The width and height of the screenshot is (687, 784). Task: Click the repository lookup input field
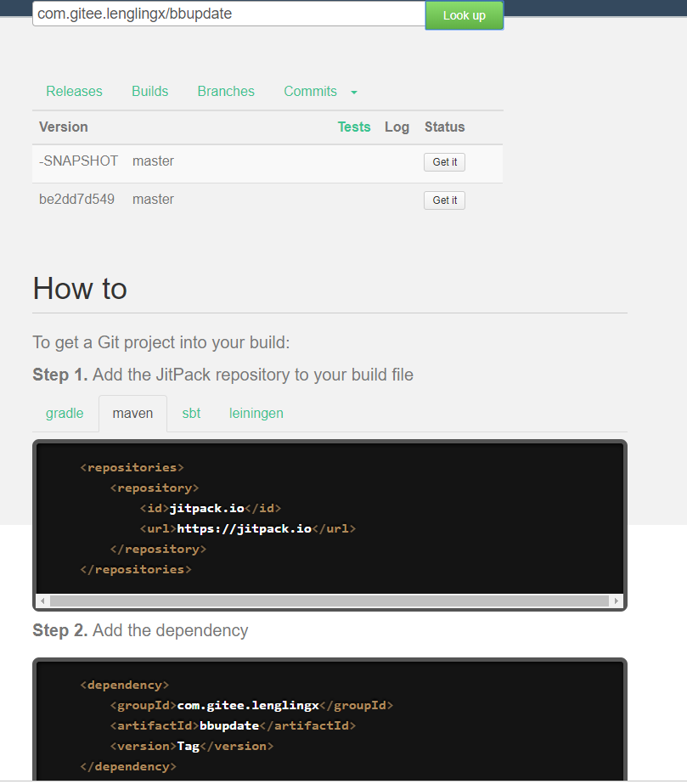point(228,14)
